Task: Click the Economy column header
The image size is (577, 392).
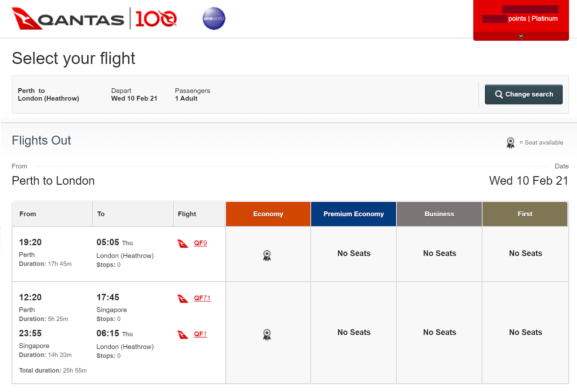Action: (268, 214)
